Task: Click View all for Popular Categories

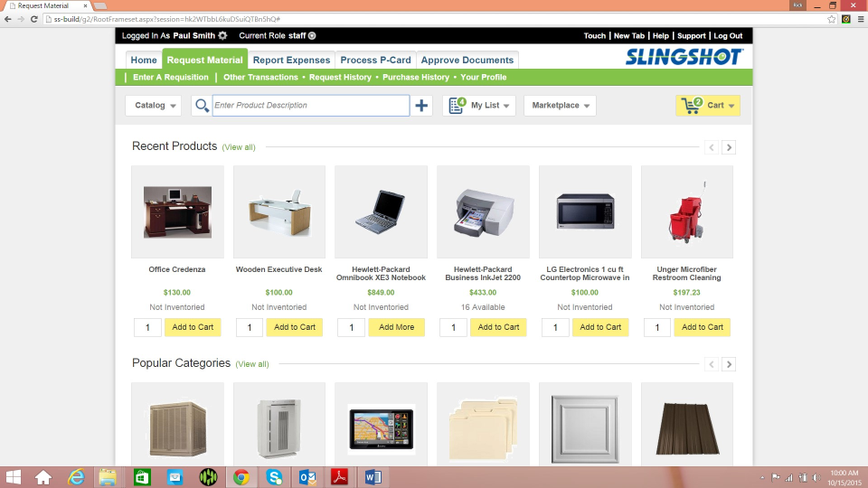Action: point(252,364)
